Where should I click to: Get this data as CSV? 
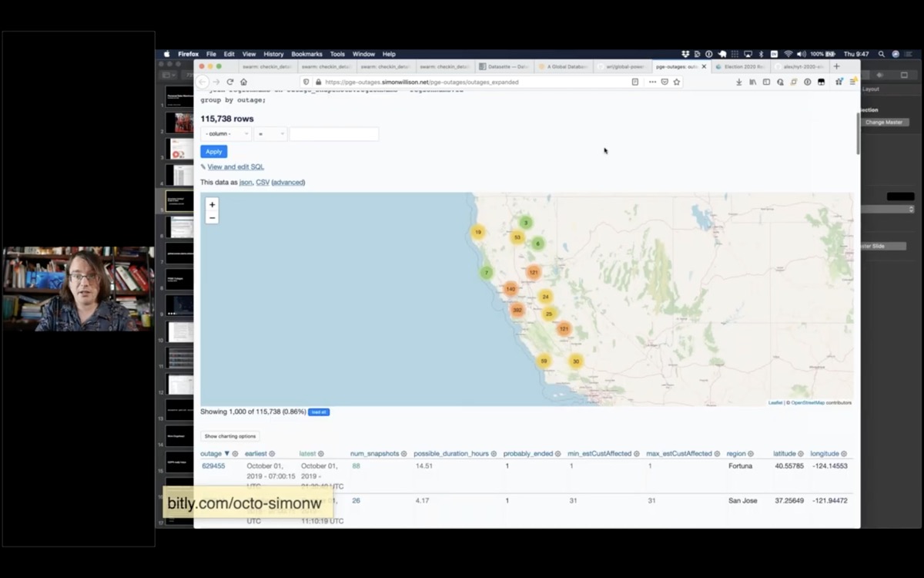pyautogui.click(x=263, y=183)
